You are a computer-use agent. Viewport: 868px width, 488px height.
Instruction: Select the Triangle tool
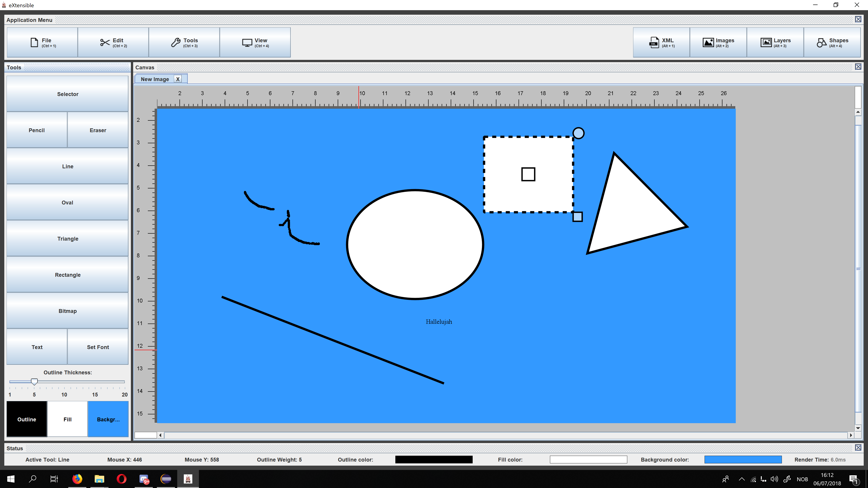coord(67,238)
